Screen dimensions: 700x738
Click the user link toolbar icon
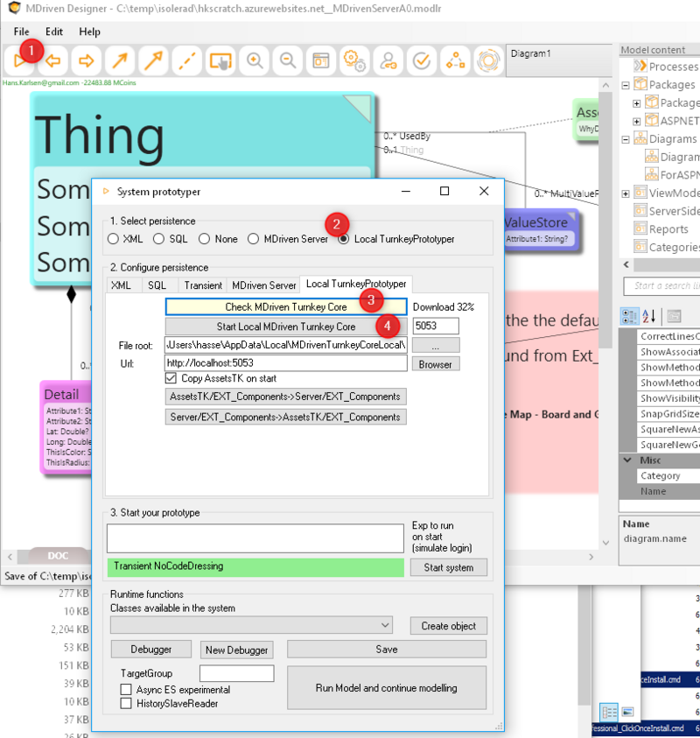coord(388,60)
